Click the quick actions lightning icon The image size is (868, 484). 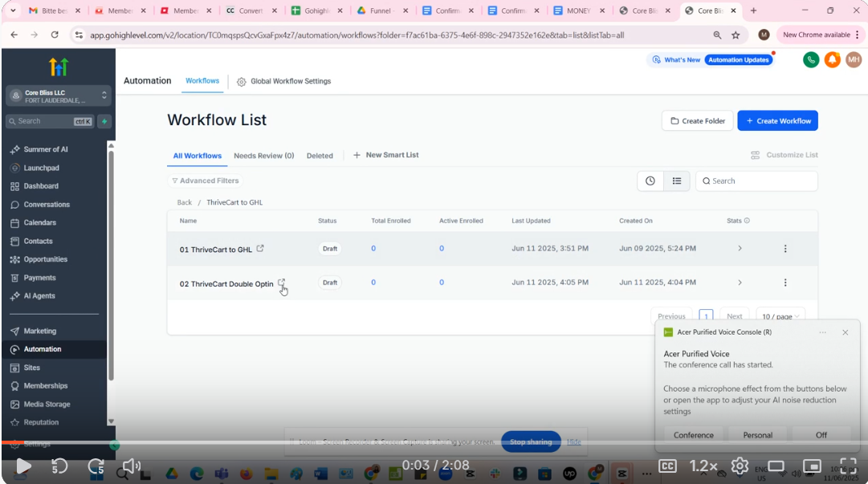(104, 121)
